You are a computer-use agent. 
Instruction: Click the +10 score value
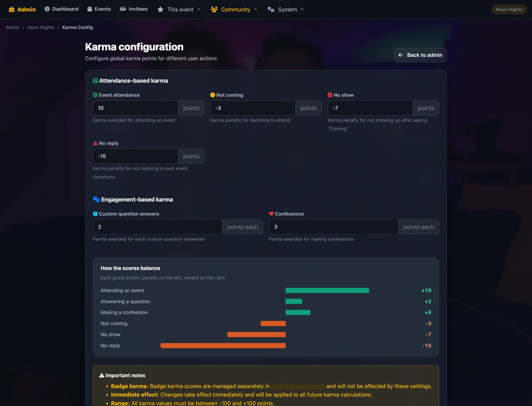[426, 290]
